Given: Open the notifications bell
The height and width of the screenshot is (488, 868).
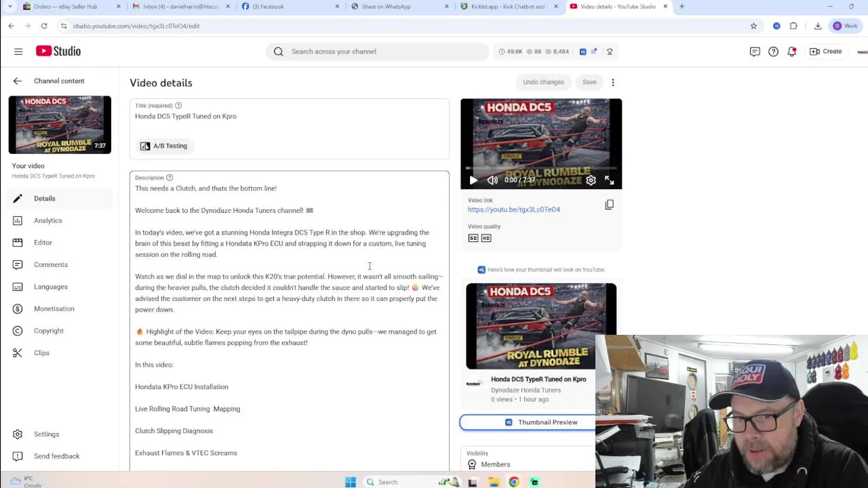Looking at the screenshot, I should 791,52.
